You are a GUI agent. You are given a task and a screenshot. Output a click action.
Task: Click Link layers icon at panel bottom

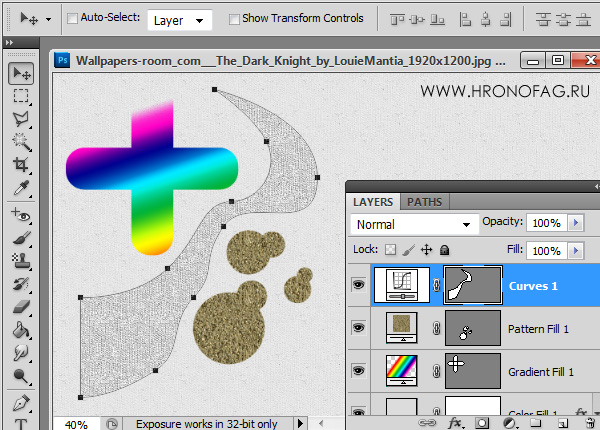pyautogui.click(x=427, y=423)
